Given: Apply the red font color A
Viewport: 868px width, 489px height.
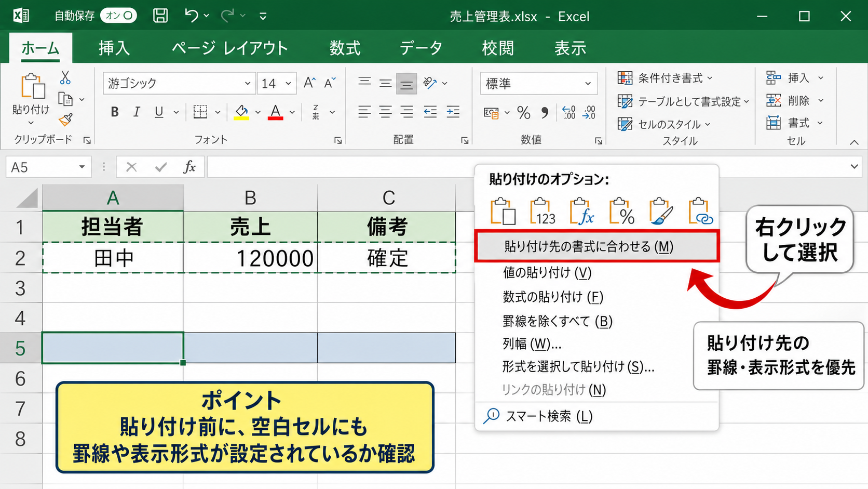Looking at the screenshot, I should (x=276, y=112).
